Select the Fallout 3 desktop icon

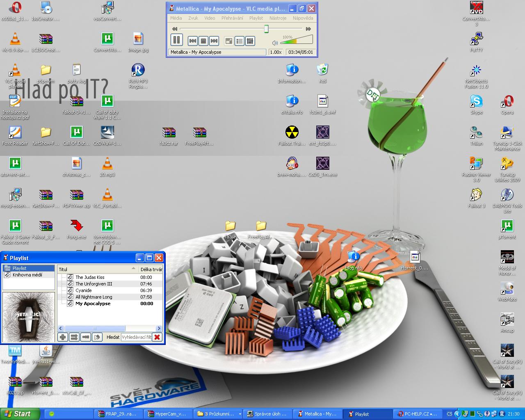coord(477,198)
